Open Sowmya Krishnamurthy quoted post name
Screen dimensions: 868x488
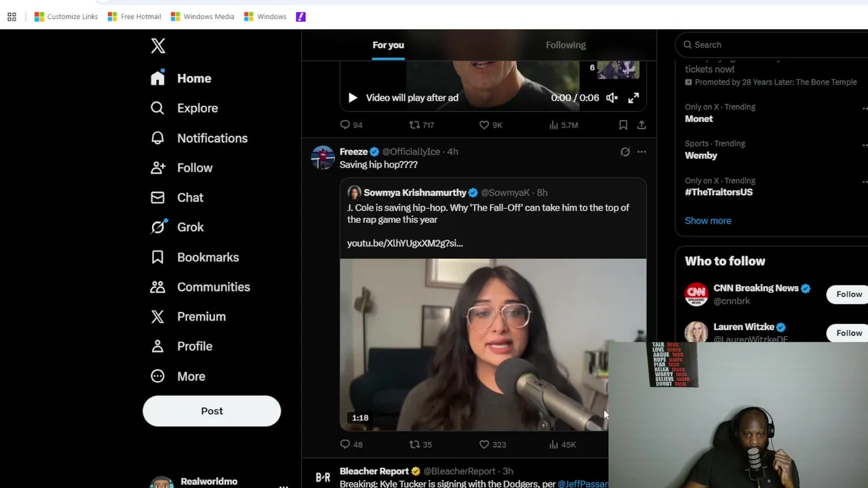(x=415, y=192)
